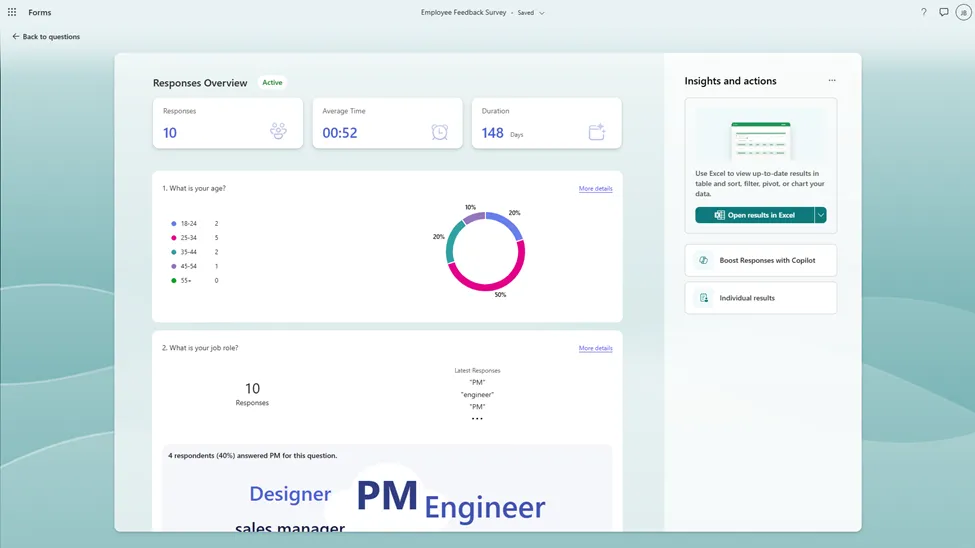
Task: Open Individual results
Action: point(760,298)
